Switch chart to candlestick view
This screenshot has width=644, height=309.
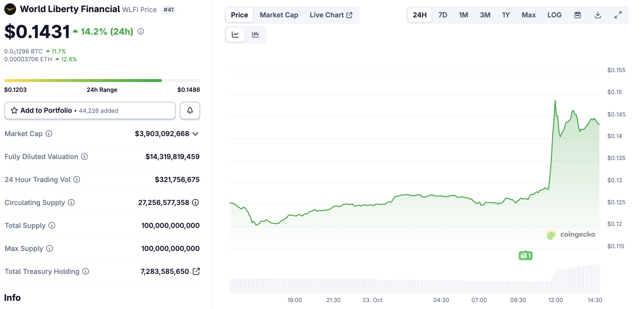coord(256,34)
